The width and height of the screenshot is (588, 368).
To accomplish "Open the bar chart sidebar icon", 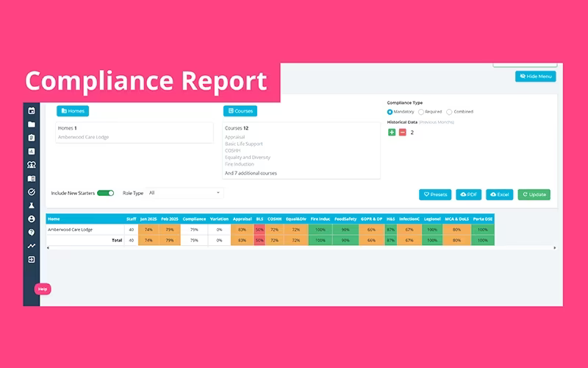I will point(32,152).
